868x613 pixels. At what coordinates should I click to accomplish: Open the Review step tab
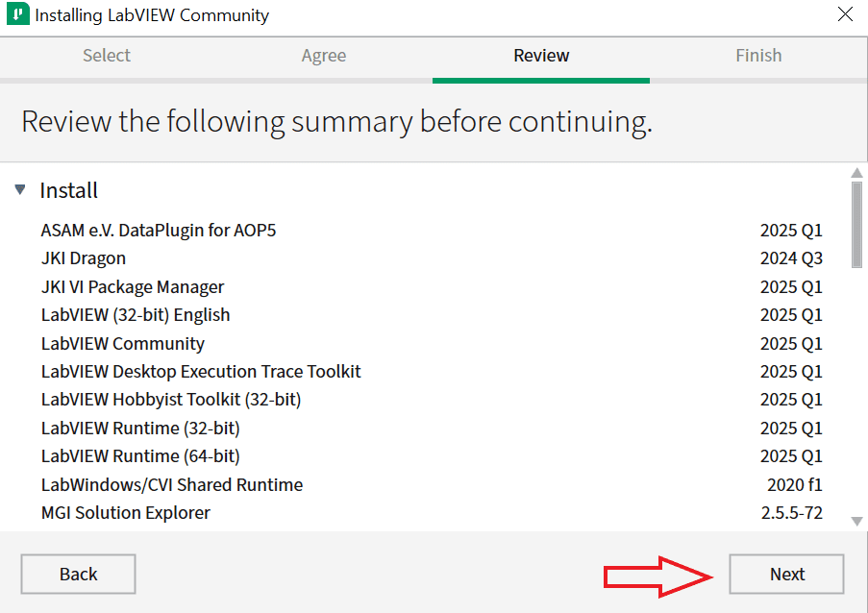541,56
